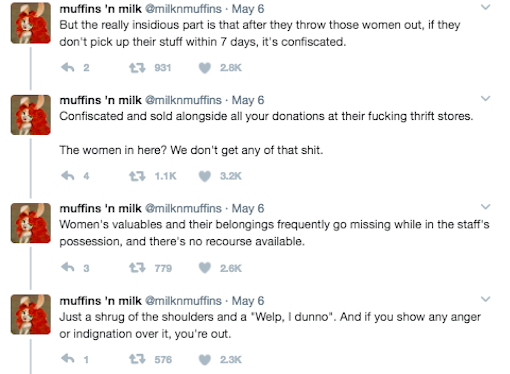
Task: Reply to the tweet about confiscated stuff within 7 days
Action: pyautogui.click(x=68, y=68)
